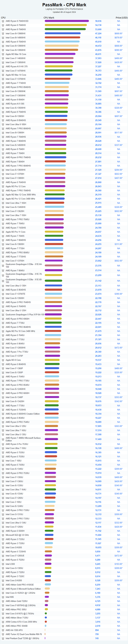Expand the Apple M3 Pro 12 Core row
Image resolution: width=128 pixels, height=644 pixels.
click(x=3, y=187)
